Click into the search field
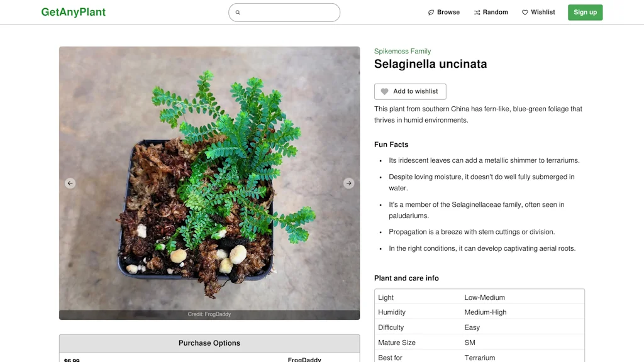This screenshot has width=644, height=362. coord(284,12)
